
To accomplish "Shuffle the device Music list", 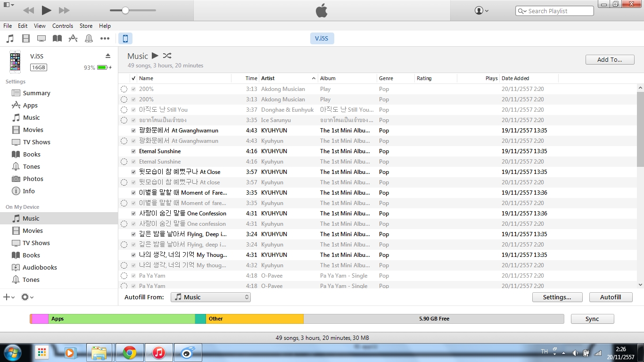I will point(167,56).
